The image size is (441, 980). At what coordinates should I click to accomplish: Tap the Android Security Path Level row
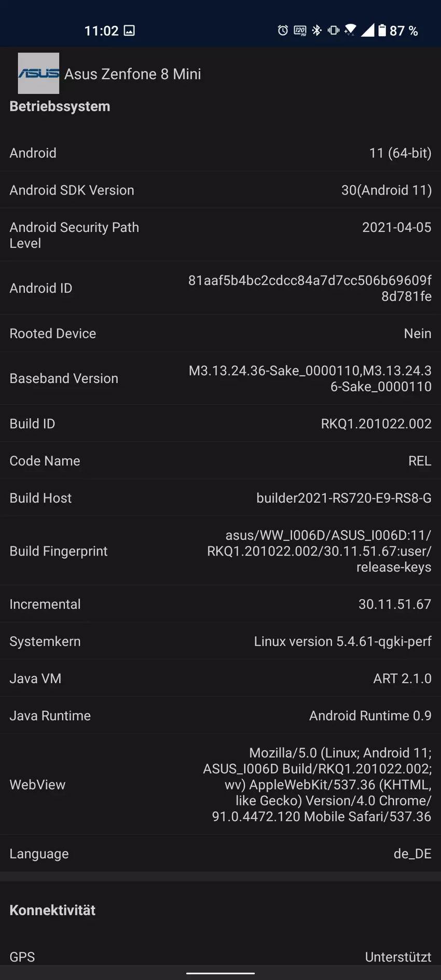click(x=220, y=235)
